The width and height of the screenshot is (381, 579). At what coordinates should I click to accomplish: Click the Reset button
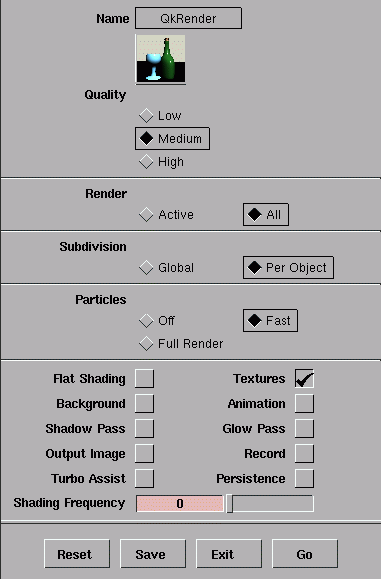(77, 554)
